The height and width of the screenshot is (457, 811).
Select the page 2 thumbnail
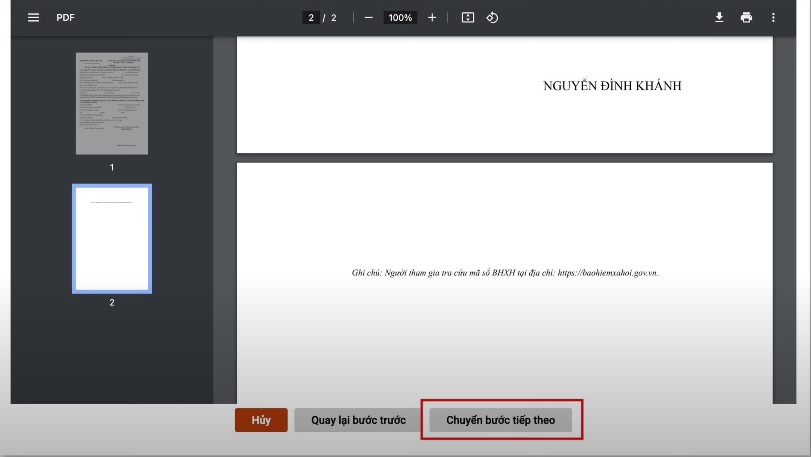tap(112, 238)
